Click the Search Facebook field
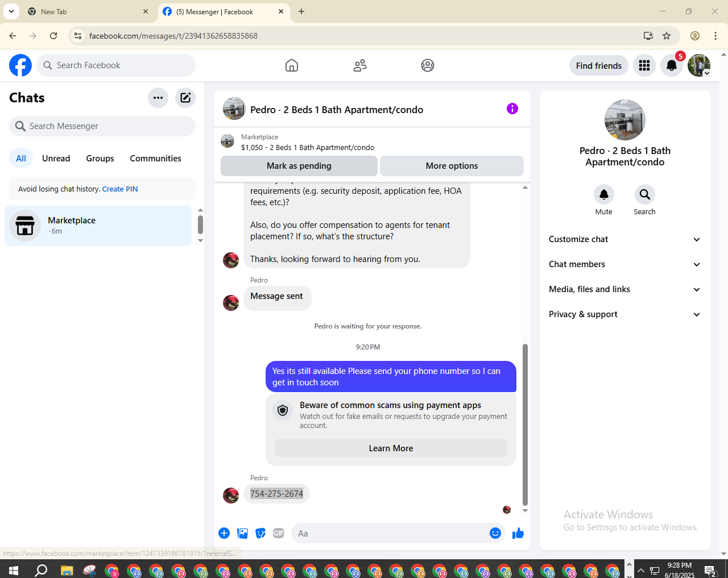This screenshot has width=728, height=578. 116,65
